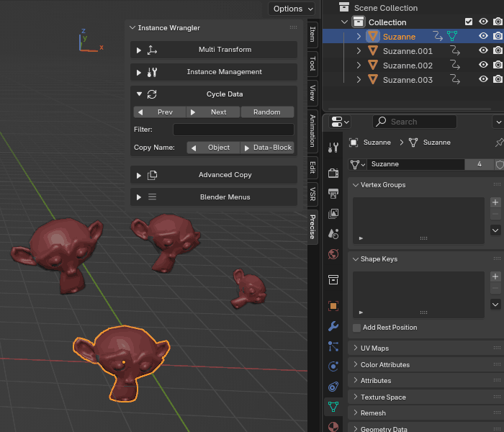Open the View sidebar tab
The image size is (504, 432).
coord(312,93)
